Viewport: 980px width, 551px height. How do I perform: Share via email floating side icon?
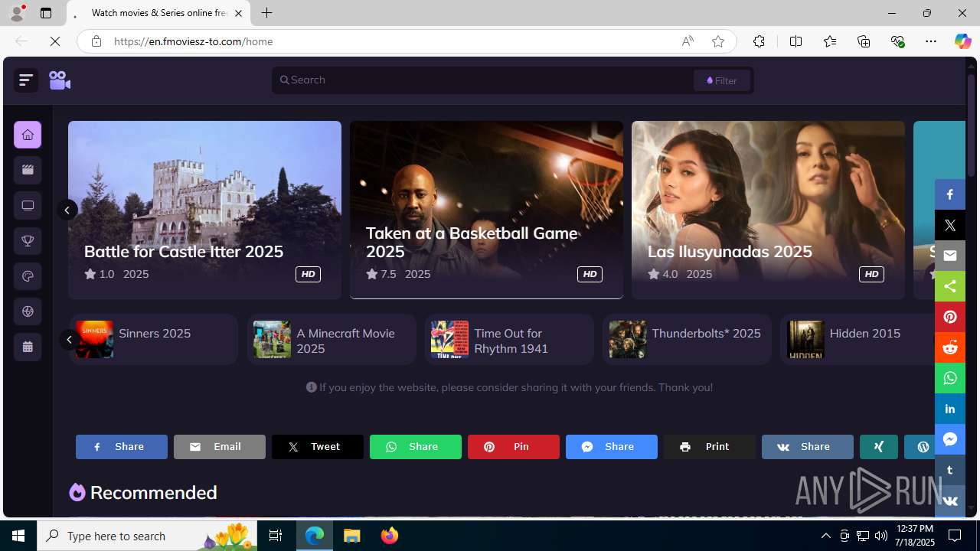[949, 256]
